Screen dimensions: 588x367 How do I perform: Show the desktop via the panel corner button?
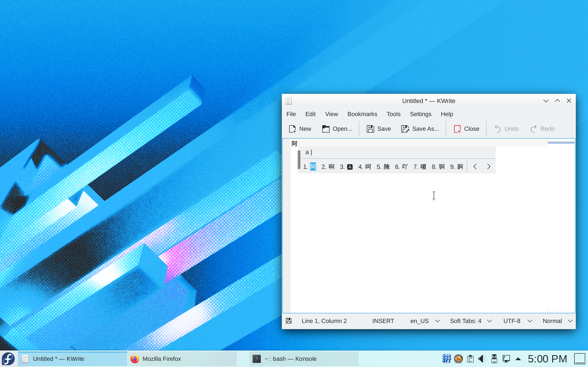coord(580,359)
